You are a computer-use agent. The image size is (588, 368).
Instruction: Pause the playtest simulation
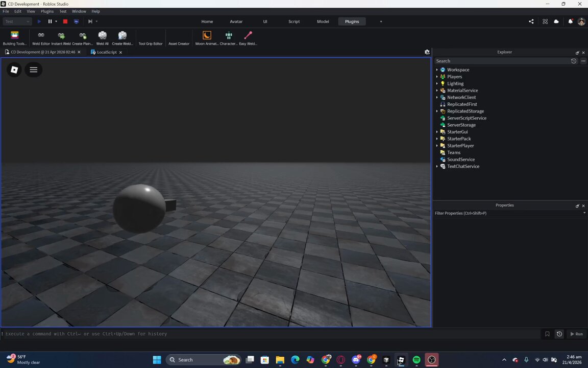pos(50,21)
